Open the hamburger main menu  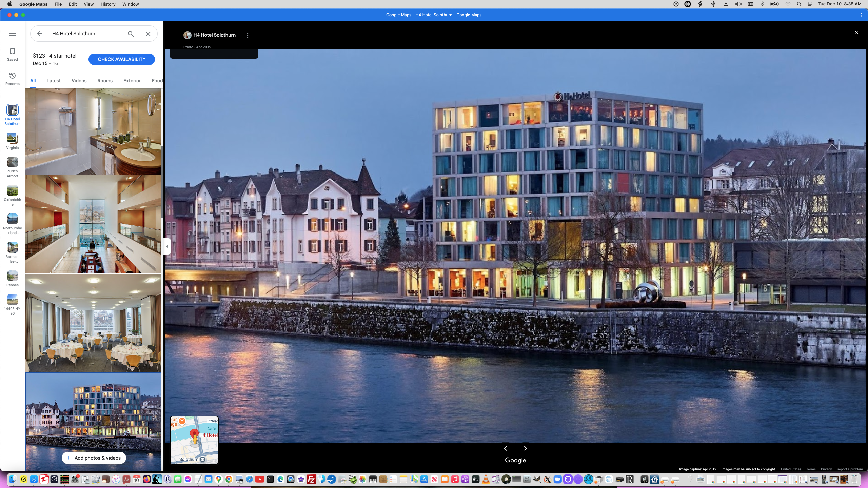[13, 34]
